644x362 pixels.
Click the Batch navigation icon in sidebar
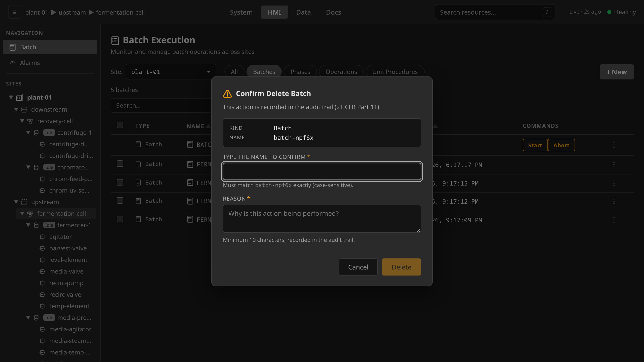pyautogui.click(x=13, y=47)
